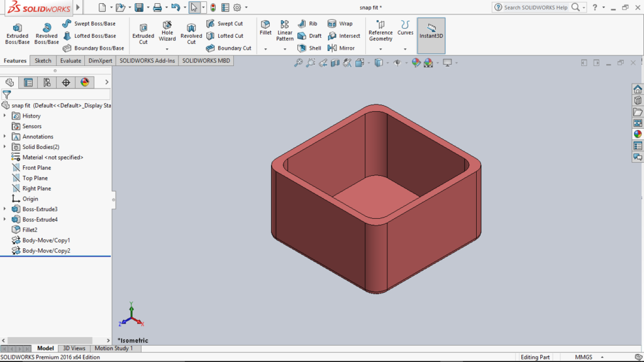Choose Lofted Cut feature
The image size is (644, 362).
coord(225,36)
